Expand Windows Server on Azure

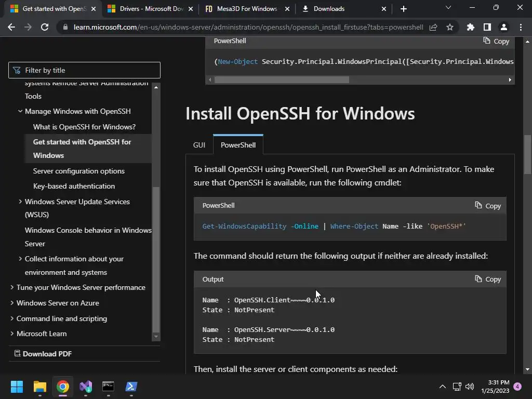point(12,303)
